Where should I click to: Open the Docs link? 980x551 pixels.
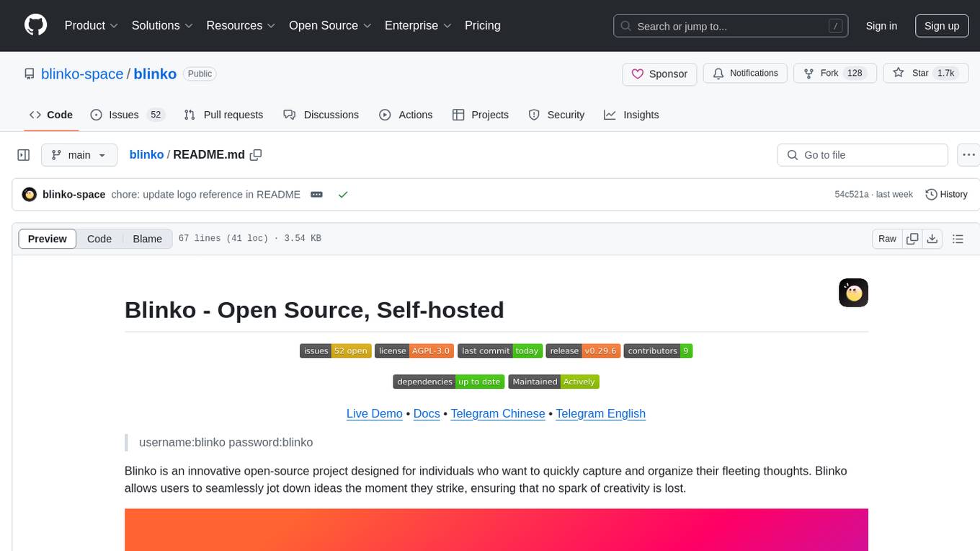tap(427, 413)
